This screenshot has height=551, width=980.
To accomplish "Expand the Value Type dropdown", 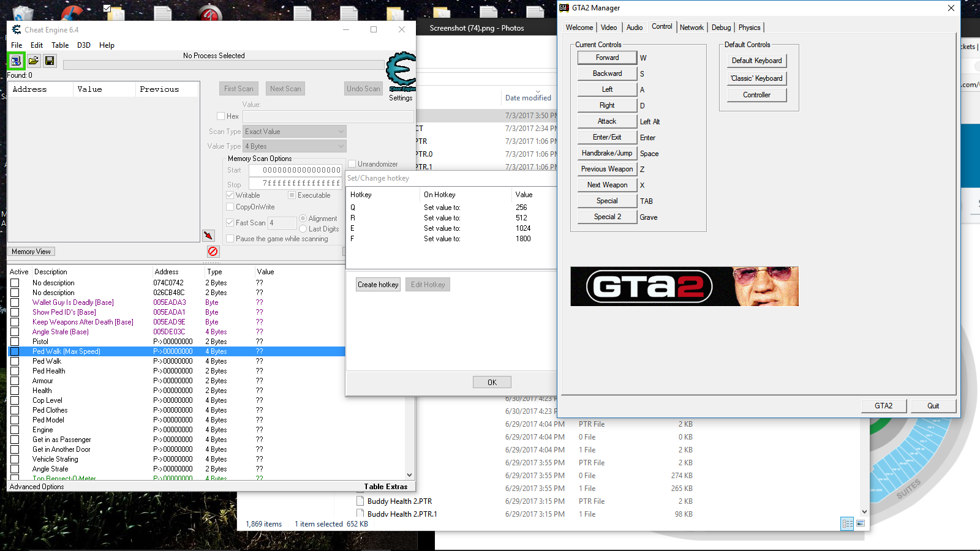I will pos(295,146).
